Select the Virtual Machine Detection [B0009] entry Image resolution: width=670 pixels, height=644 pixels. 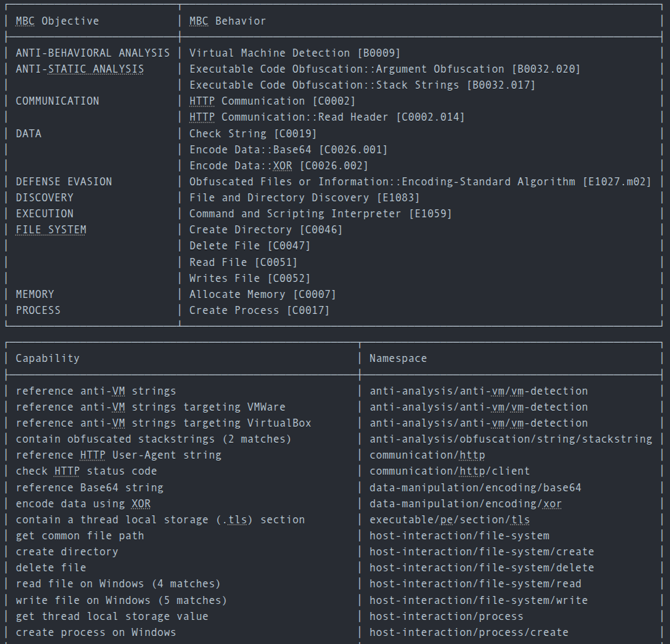click(295, 53)
